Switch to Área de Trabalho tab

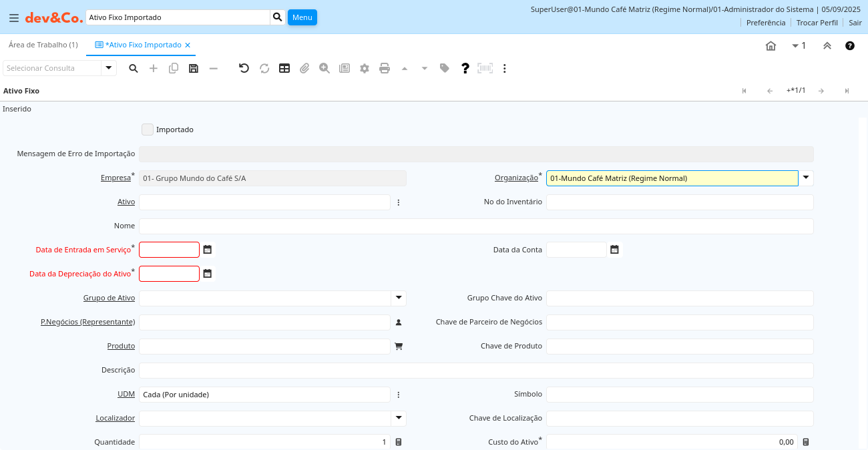[43, 45]
